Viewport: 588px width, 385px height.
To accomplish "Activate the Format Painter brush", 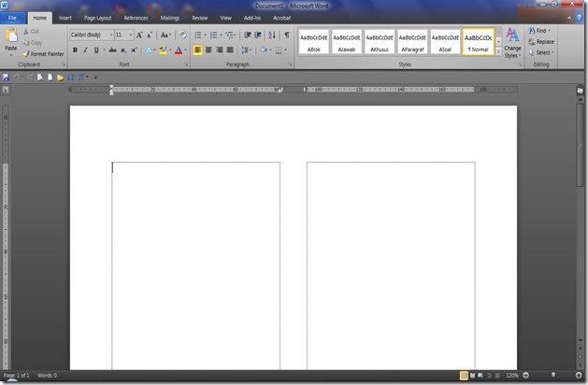I will click(x=43, y=54).
